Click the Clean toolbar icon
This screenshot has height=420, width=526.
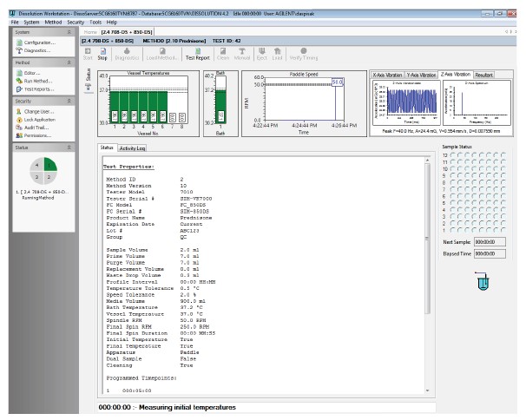point(223,54)
